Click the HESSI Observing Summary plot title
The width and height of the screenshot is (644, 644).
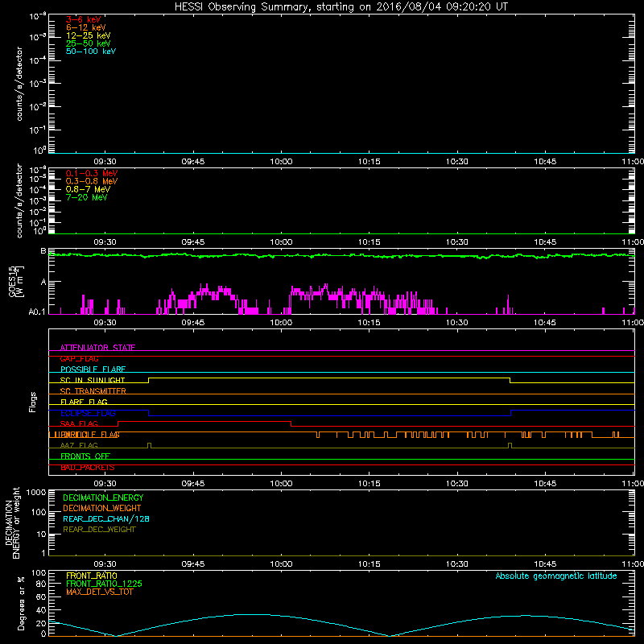coord(341,7)
